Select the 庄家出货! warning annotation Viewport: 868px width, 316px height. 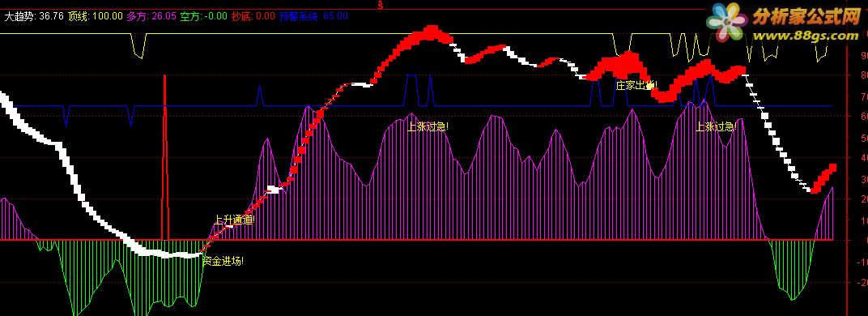point(636,85)
